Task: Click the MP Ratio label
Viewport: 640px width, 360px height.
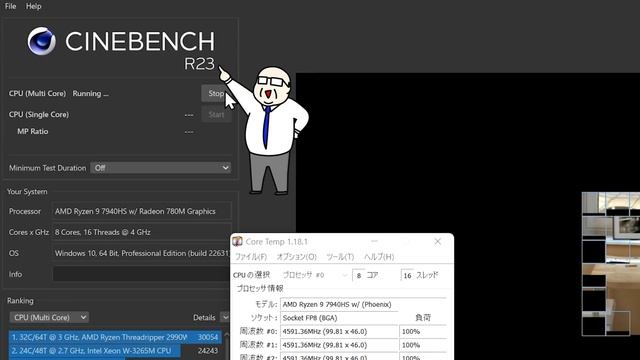Action: tap(33, 131)
